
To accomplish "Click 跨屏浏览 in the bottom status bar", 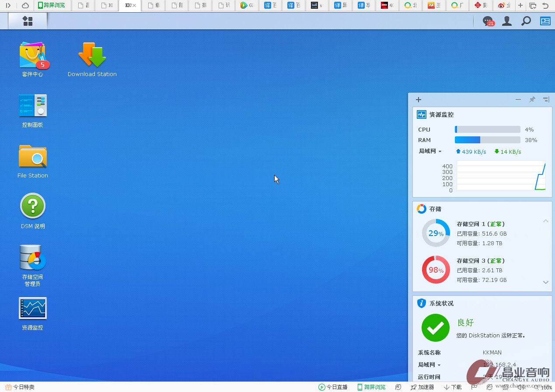I will pos(372,387).
